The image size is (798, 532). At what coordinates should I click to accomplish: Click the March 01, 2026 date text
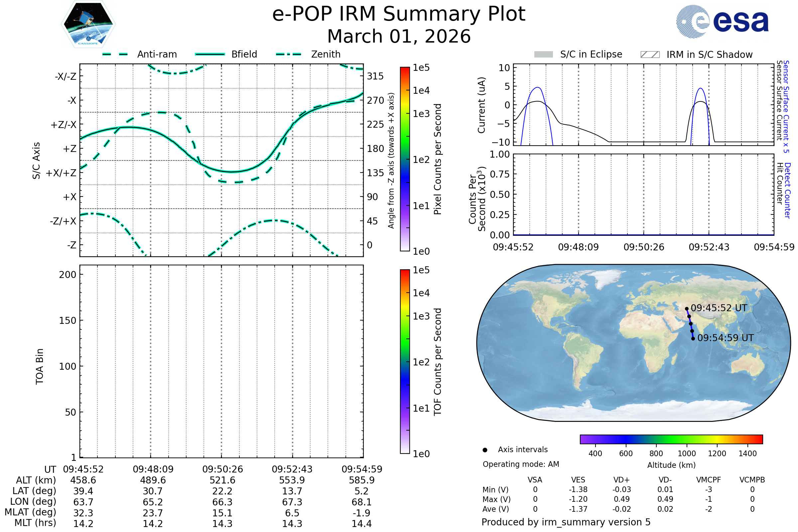point(399,36)
